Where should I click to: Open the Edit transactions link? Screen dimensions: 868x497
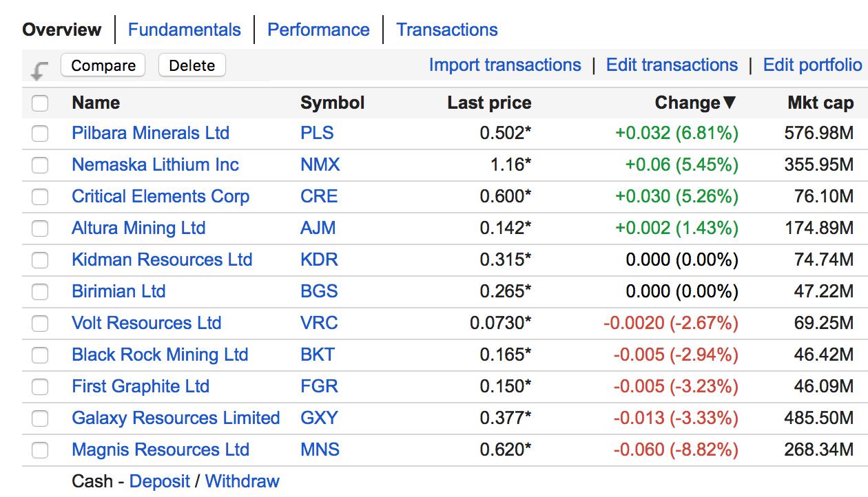pyautogui.click(x=672, y=65)
